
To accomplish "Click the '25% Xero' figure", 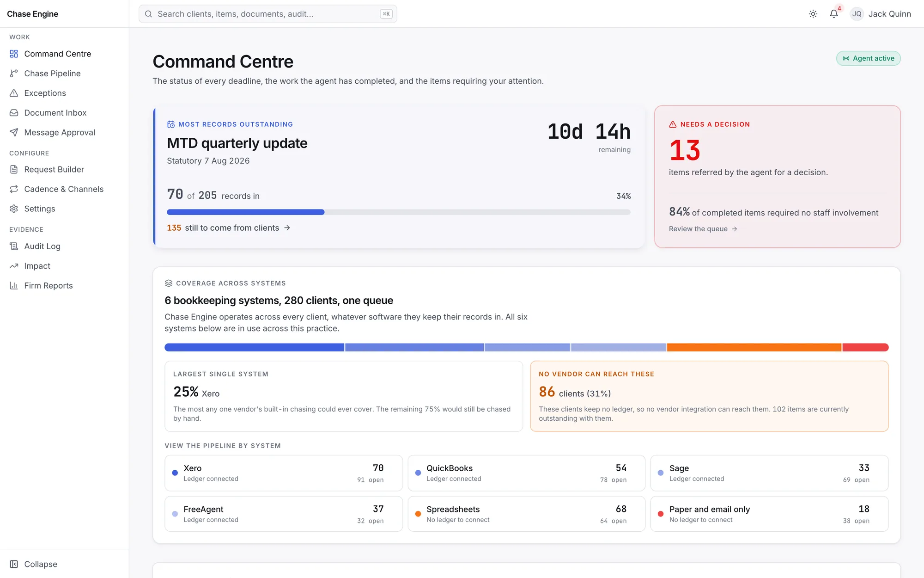I will click(x=196, y=392).
